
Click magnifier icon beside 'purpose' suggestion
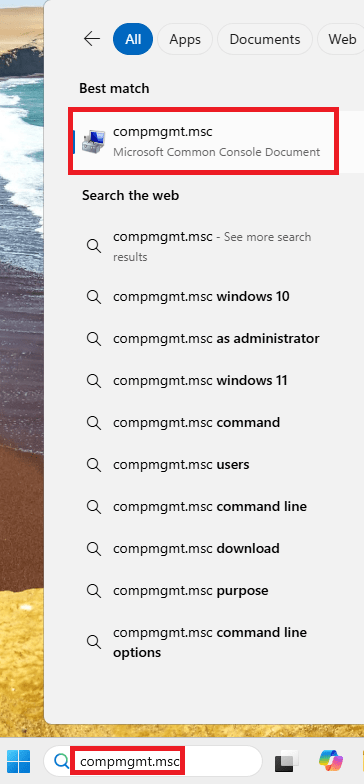tap(94, 590)
